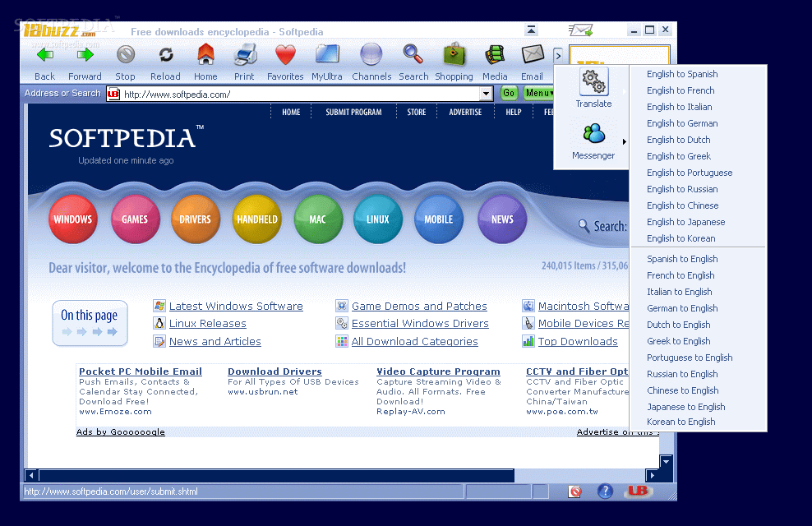Click the popup blocker icon in status bar
812x526 pixels.
tap(574, 491)
